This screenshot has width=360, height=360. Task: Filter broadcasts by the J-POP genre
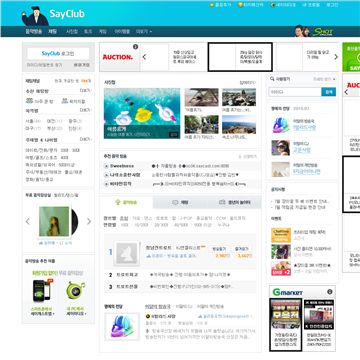(x=186, y=218)
